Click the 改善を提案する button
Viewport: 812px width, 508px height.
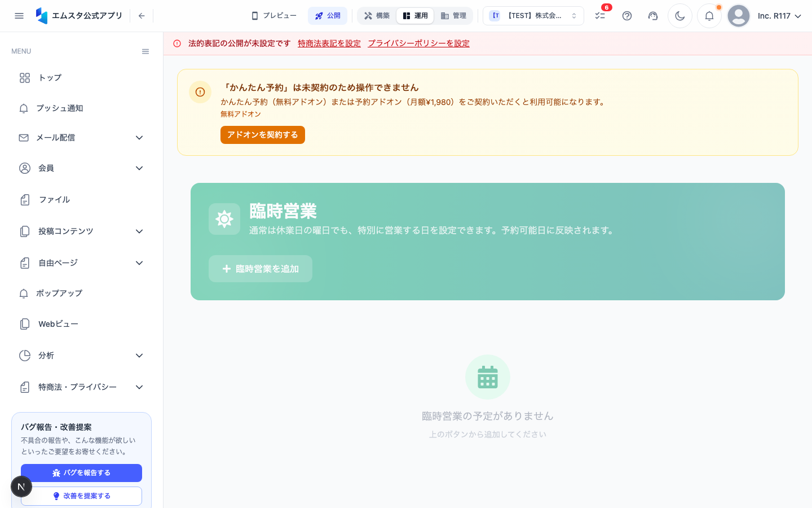tap(81, 496)
